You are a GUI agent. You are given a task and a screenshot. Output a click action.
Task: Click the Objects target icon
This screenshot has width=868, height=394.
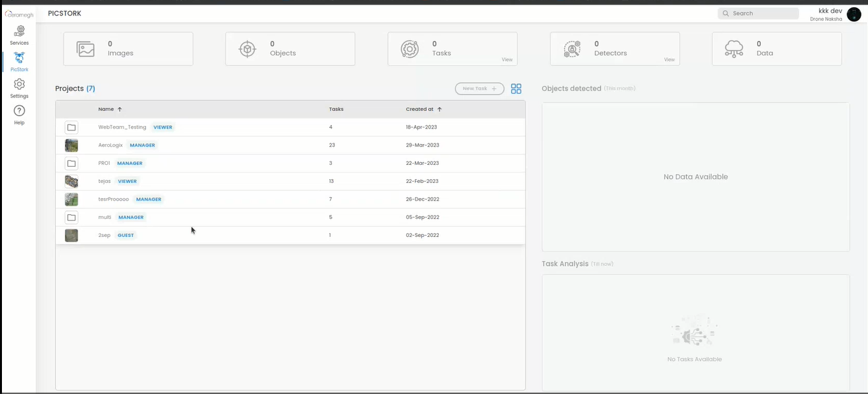[247, 49]
